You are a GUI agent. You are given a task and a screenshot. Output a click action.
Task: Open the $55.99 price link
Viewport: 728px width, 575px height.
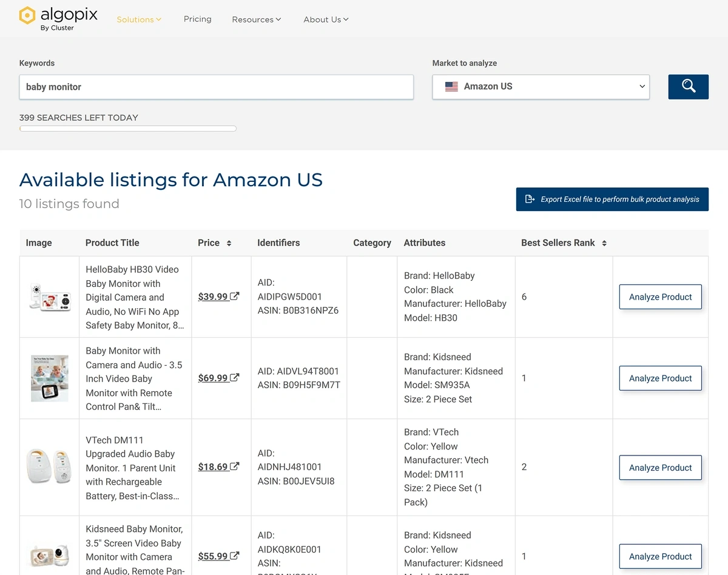213,556
